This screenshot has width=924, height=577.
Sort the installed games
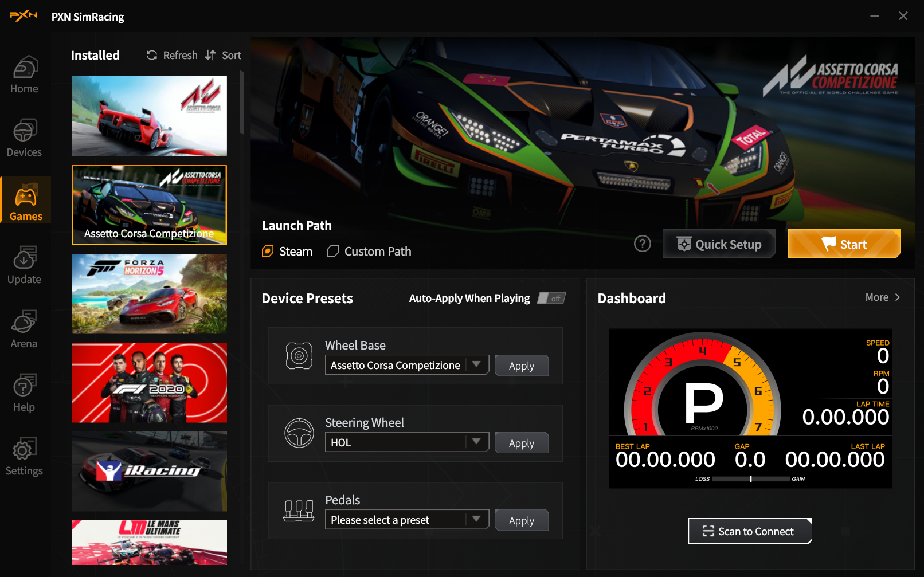(224, 56)
